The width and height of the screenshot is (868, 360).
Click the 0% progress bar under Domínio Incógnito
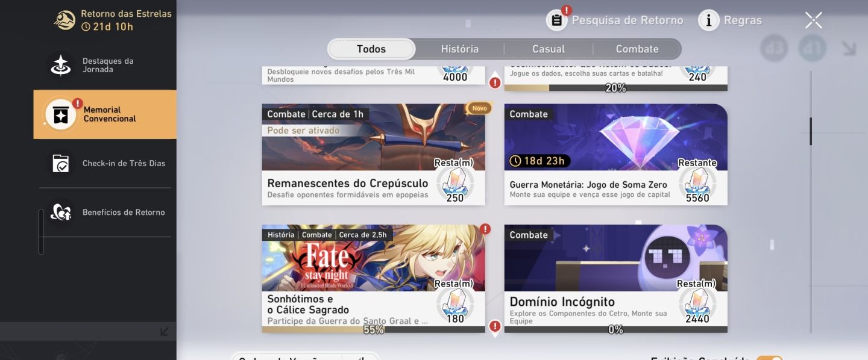616,329
